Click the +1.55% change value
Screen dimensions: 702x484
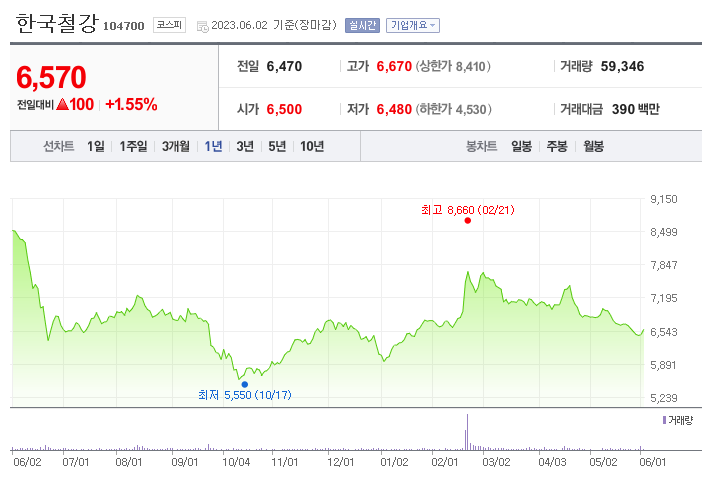click(131, 105)
